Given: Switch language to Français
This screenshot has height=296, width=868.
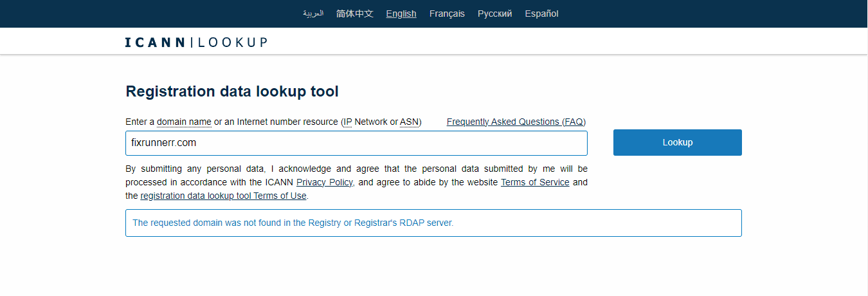Looking at the screenshot, I should click(x=447, y=14).
